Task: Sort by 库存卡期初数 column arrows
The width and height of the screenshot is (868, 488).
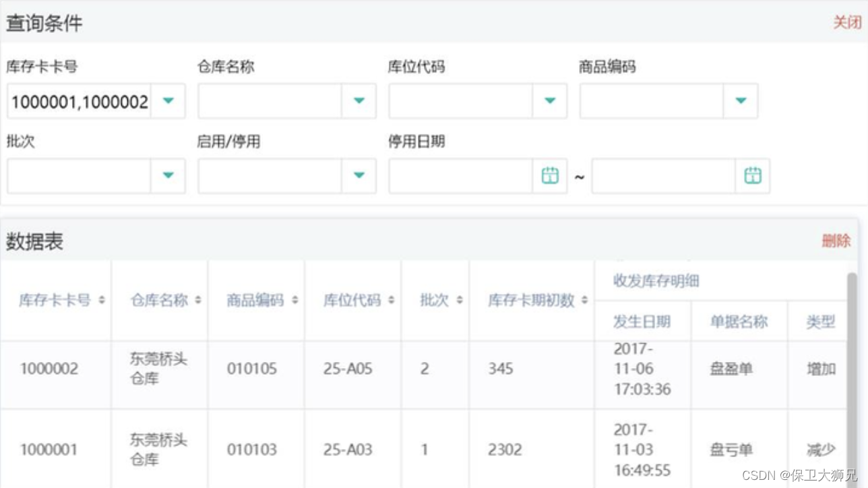Action: 584,301
